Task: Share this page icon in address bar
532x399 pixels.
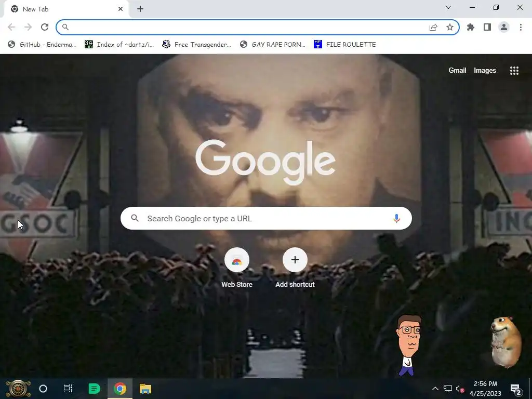Action: [x=433, y=27]
